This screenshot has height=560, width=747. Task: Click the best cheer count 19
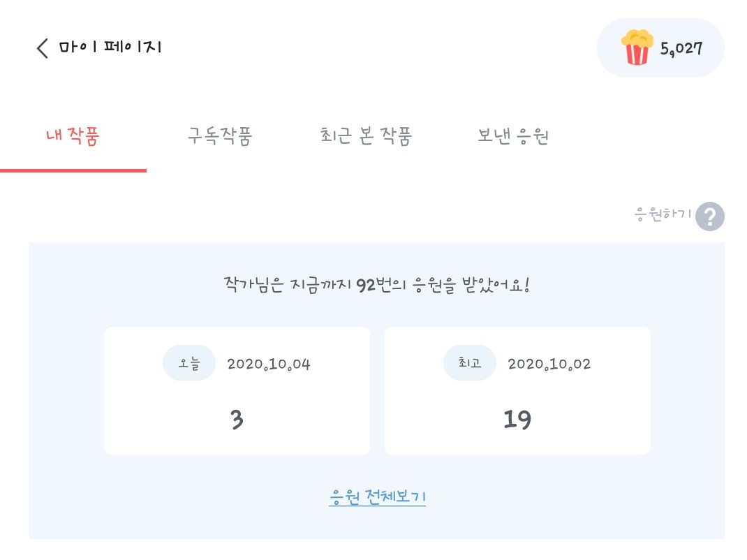517,420
